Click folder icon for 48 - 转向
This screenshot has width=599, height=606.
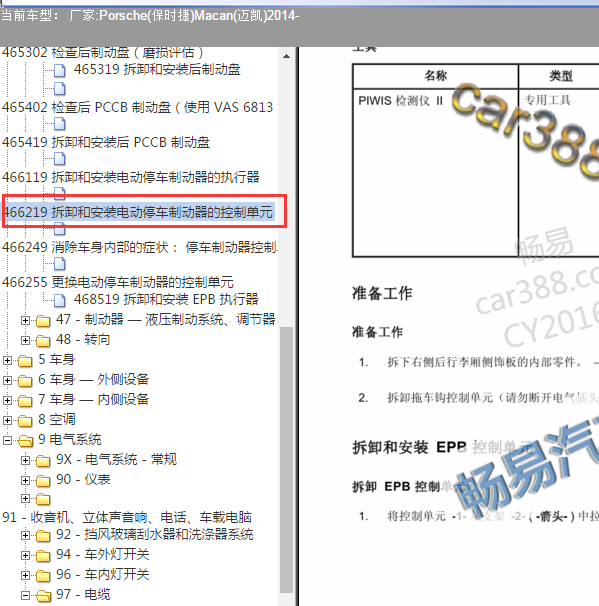click(x=43, y=340)
